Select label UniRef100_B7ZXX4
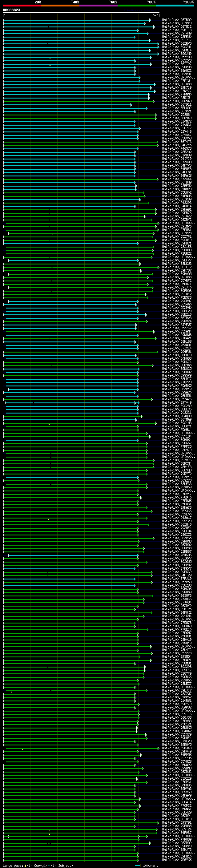Screen dimensions: 197x868 point(177,179)
